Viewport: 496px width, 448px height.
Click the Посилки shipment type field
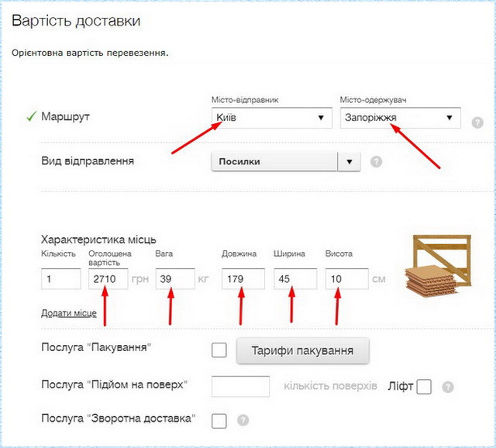click(274, 161)
